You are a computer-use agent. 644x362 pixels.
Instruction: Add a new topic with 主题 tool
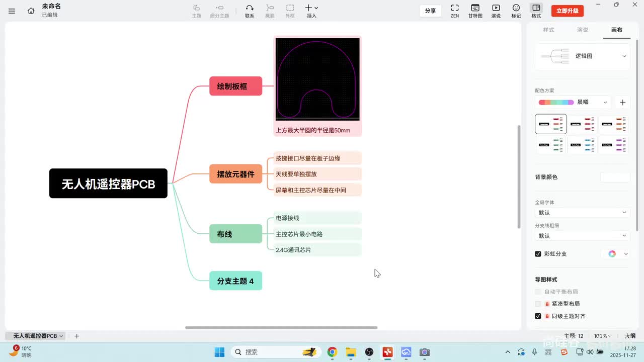click(x=196, y=11)
